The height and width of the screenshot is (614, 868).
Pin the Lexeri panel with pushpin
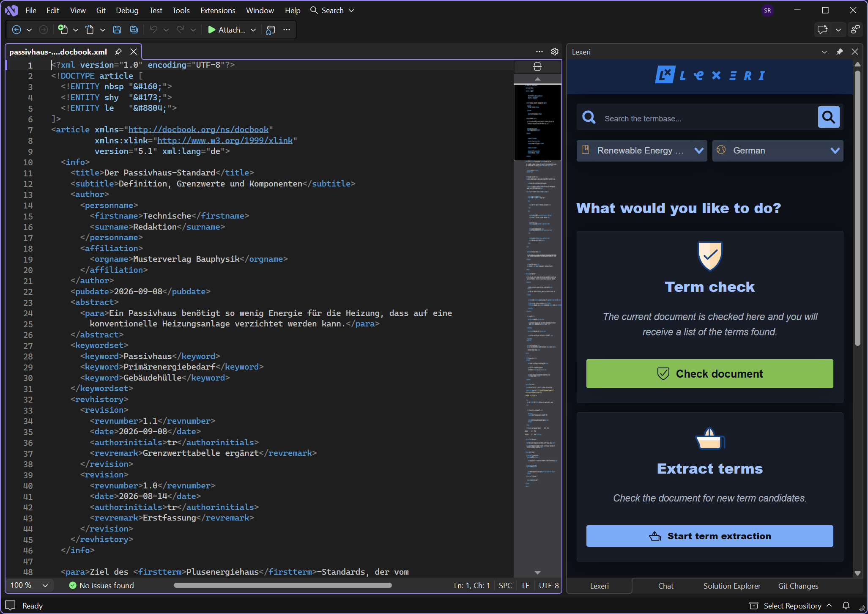coord(840,52)
